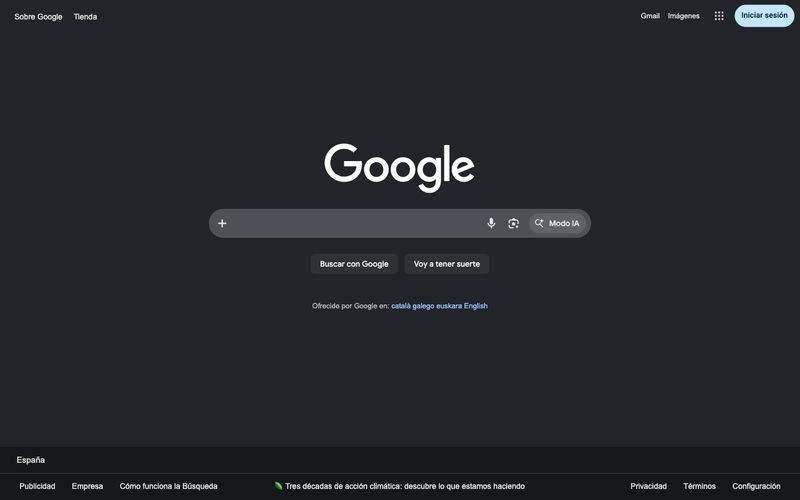Screen dimensions: 800x500
Task: Switch language to English
Action: coord(476,306)
